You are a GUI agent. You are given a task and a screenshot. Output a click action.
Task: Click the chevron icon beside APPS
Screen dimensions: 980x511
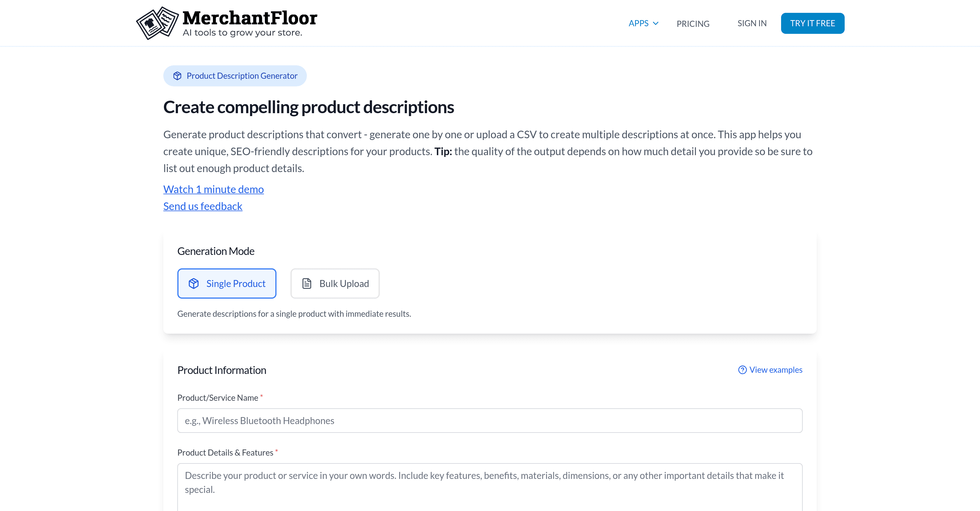click(x=655, y=23)
